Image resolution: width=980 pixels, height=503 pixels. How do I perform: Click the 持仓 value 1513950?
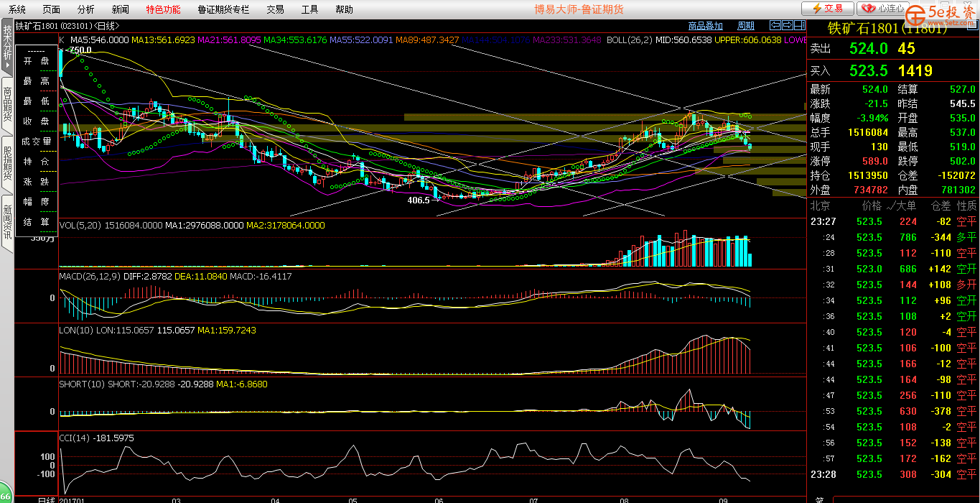tap(867, 175)
